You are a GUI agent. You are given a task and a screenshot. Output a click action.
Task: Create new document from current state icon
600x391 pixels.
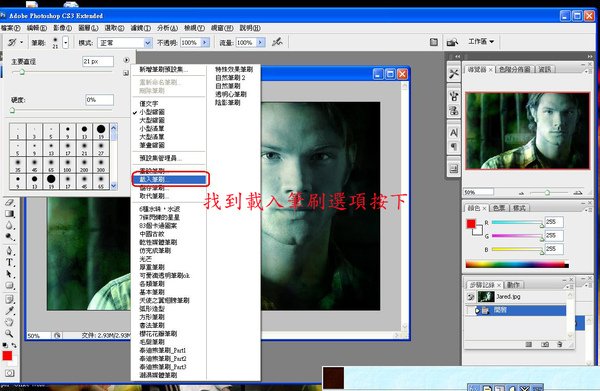click(x=529, y=344)
